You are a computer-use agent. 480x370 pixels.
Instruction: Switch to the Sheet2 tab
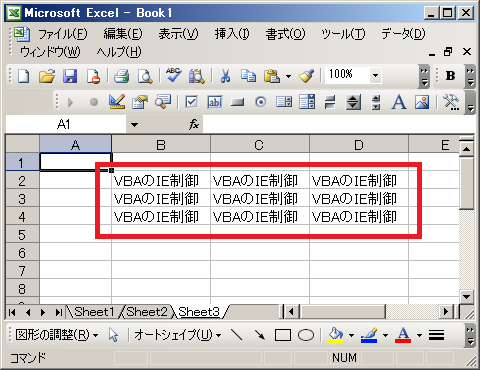[147, 312]
